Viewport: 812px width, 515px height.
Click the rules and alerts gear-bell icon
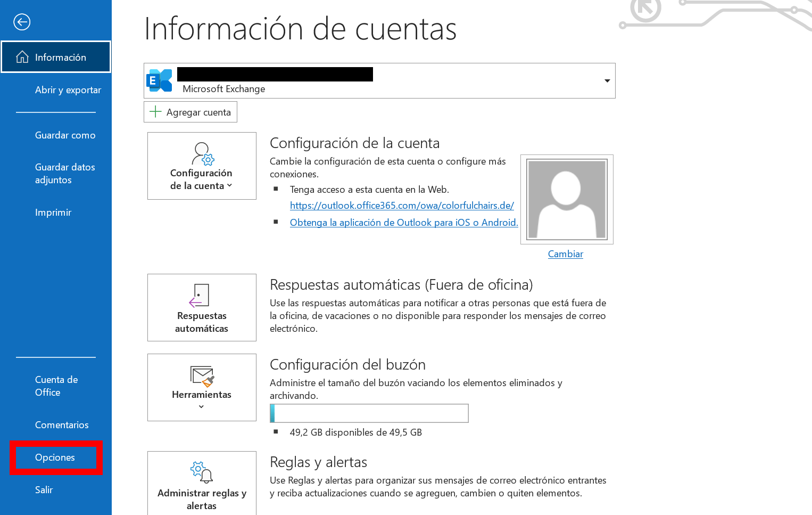pos(202,472)
